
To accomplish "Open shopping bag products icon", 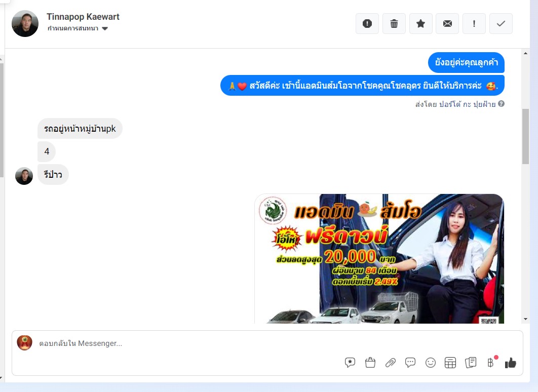I will pyautogui.click(x=370, y=363).
